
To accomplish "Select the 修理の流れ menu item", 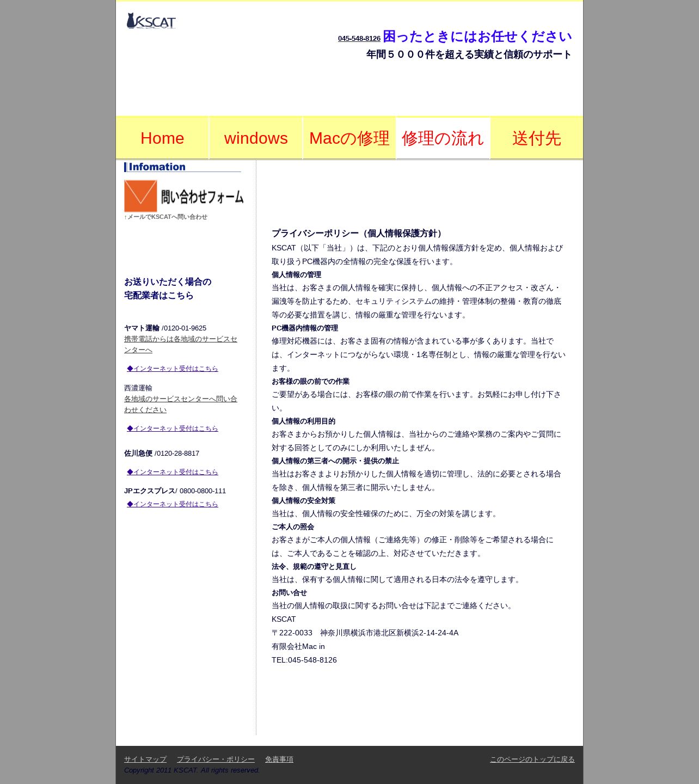I will click(x=443, y=138).
